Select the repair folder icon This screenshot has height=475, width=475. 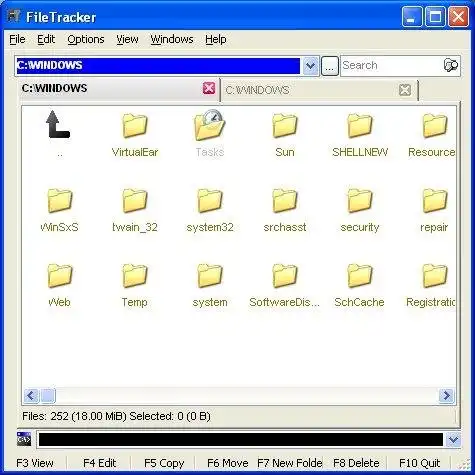[435, 201]
